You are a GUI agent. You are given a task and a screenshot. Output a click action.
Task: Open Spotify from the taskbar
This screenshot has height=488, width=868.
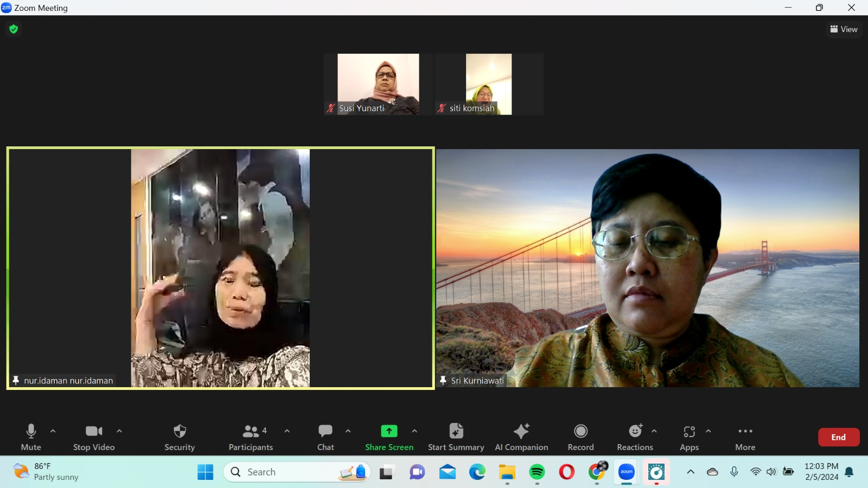tap(537, 472)
